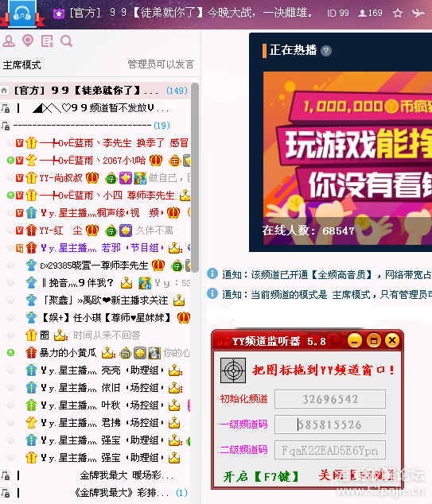The image size is (432, 504).
Task: Click the channel list vertical scrollbar
Action: click(x=195, y=178)
